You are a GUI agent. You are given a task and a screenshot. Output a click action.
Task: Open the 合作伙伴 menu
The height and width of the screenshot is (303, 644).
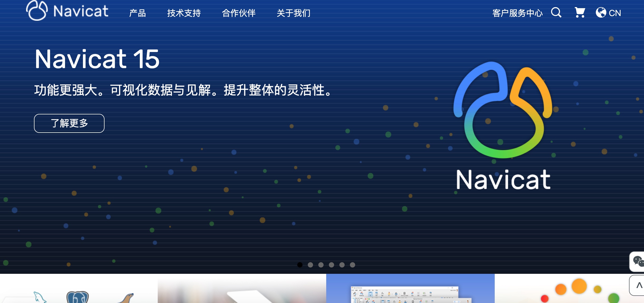click(x=239, y=13)
